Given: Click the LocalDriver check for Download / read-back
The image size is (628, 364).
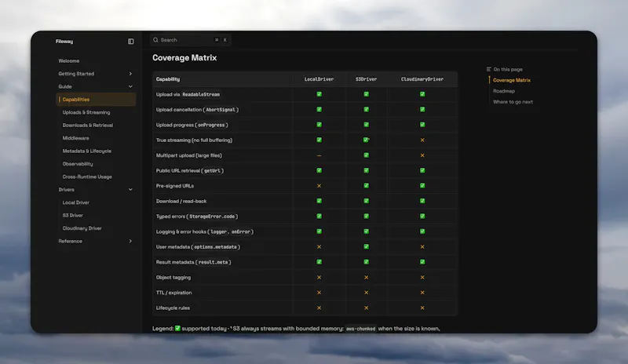Looking at the screenshot, I should click(x=319, y=201).
